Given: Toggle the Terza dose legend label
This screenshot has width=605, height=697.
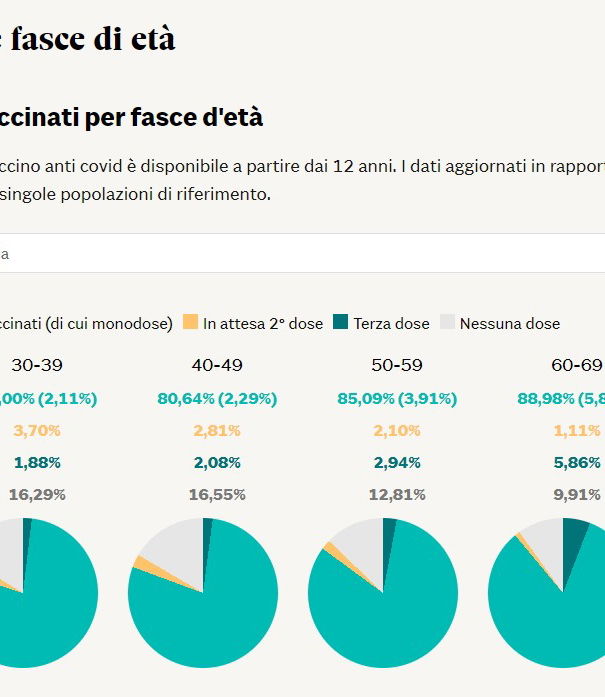Looking at the screenshot, I should 391,324.
